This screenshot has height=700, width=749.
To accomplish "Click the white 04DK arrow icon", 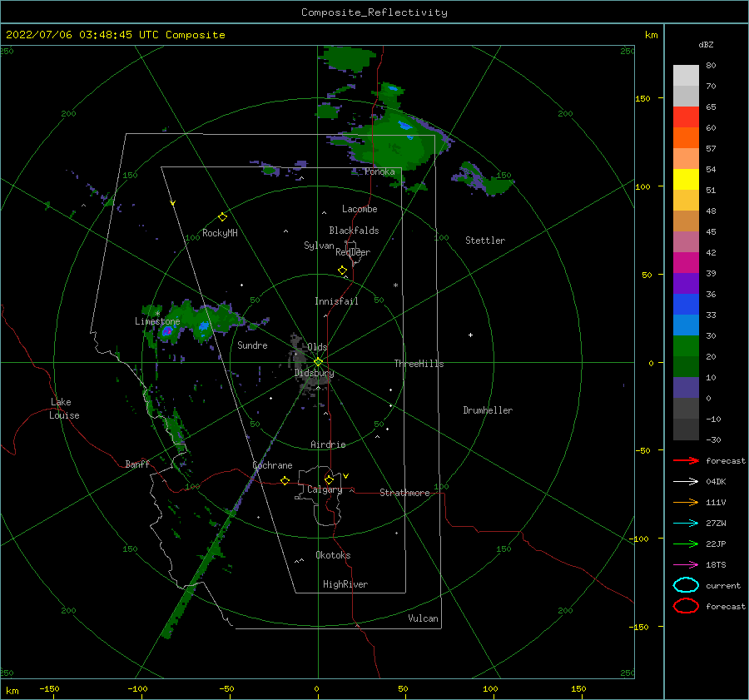I will tap(686, 482).
